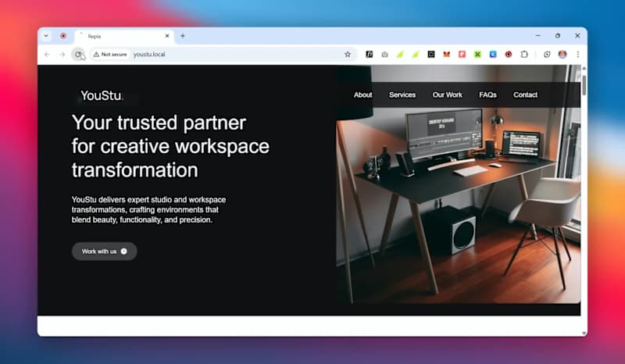Screen dimensions: 625x364
Task: Reload the youstu.local page
Action: click(x=78, y=54)
